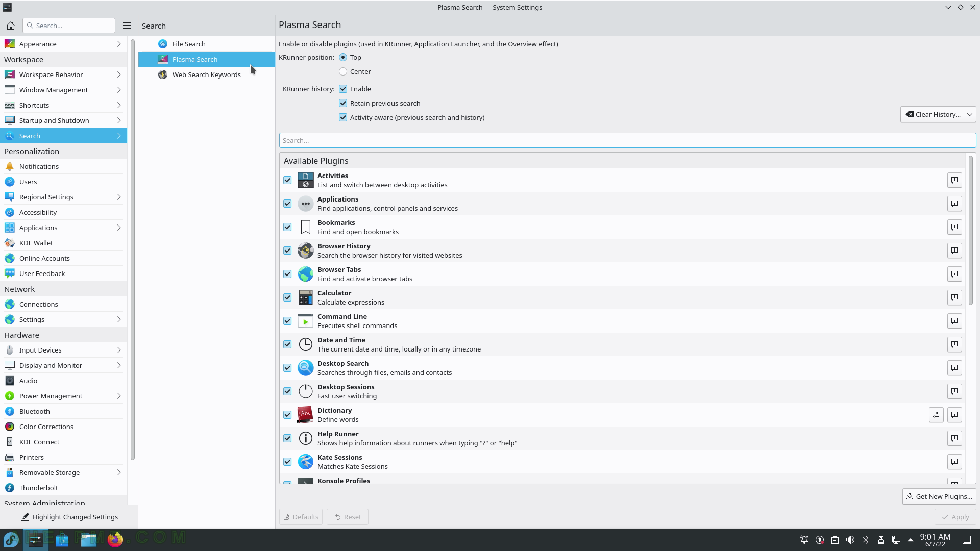
Task: Show info about the Desktop Sessions plugin
Action: tap(954, 391)
